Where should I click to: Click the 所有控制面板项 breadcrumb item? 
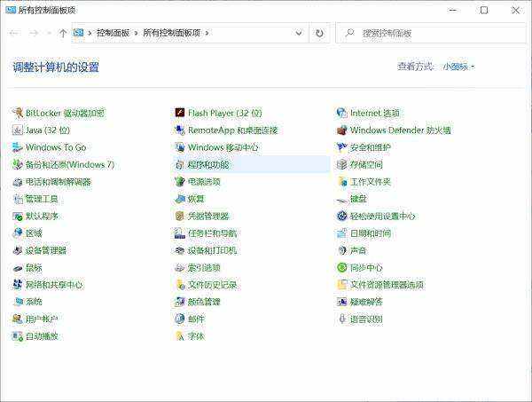click(172, 33)
